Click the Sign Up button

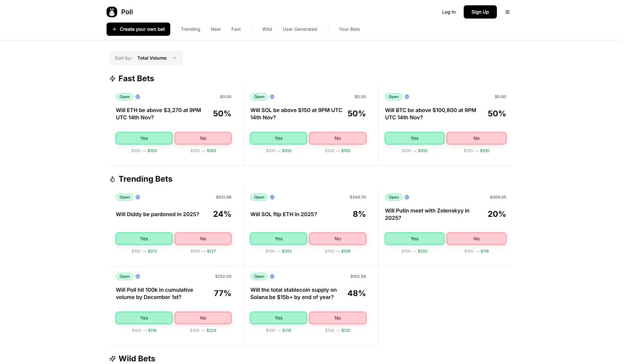tap(480, 12)
